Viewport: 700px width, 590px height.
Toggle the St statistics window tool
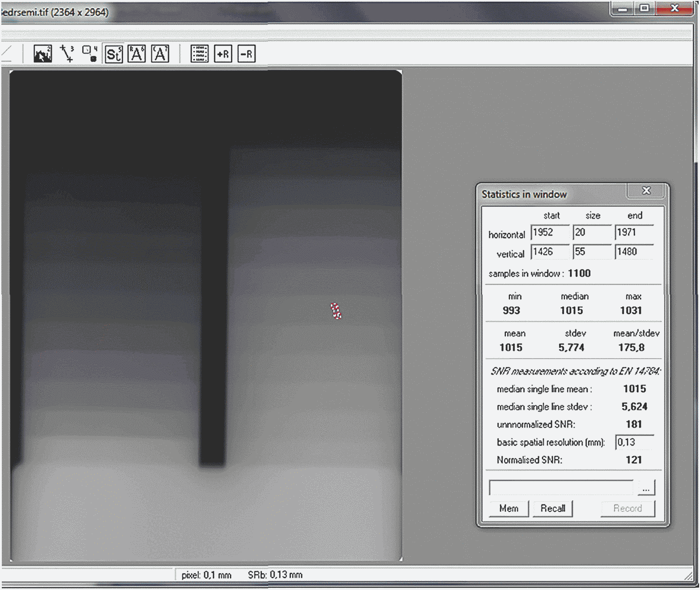click(114, 54)
